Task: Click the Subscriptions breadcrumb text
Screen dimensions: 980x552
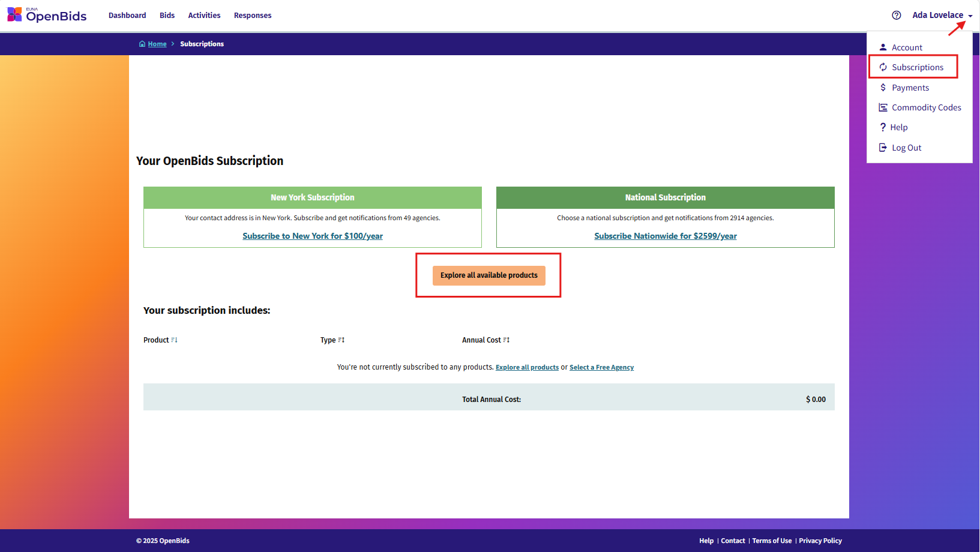Action: coord(202,44)
